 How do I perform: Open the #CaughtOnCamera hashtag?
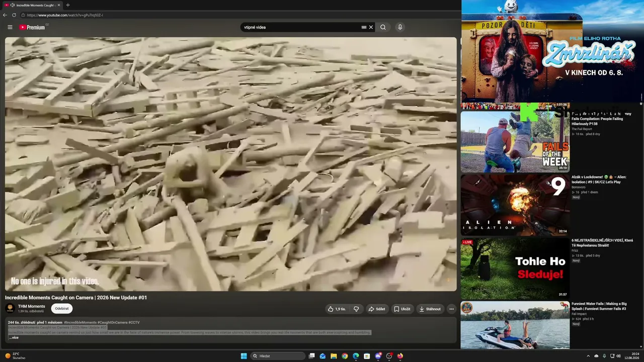(x=112, y=322)
